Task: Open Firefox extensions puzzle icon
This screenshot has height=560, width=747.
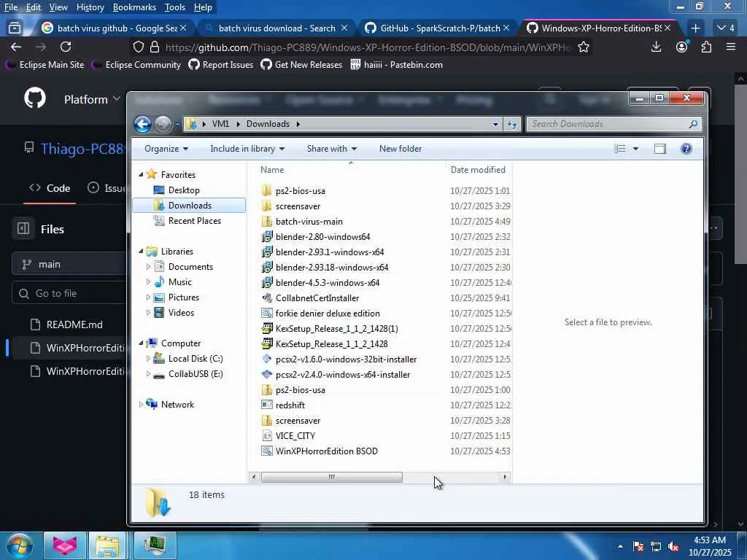Action: (x=706, y=47)
